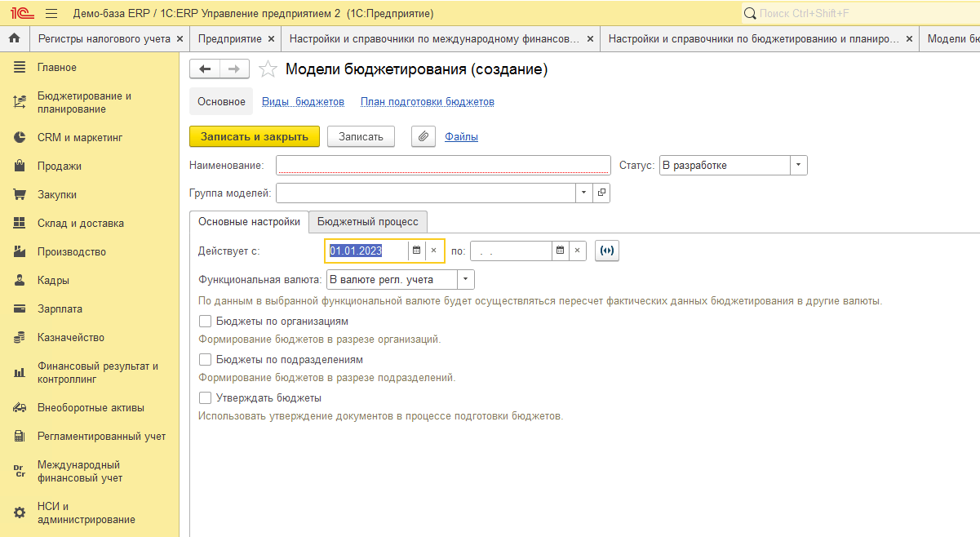This screenshot has width=980, height=537.
Task: Add model to favorites with star icon
Action: pyautogui.click(x=268, y=70)
